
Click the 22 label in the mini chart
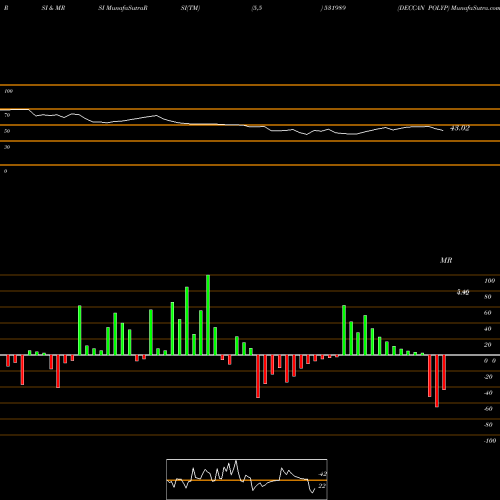pyautogui.click(x=322, y=486)
